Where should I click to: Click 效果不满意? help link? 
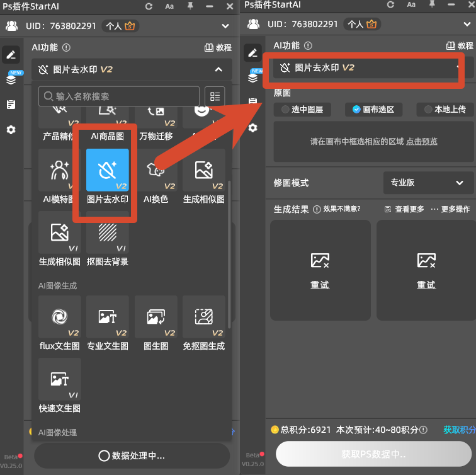click(x=341, y=209)
